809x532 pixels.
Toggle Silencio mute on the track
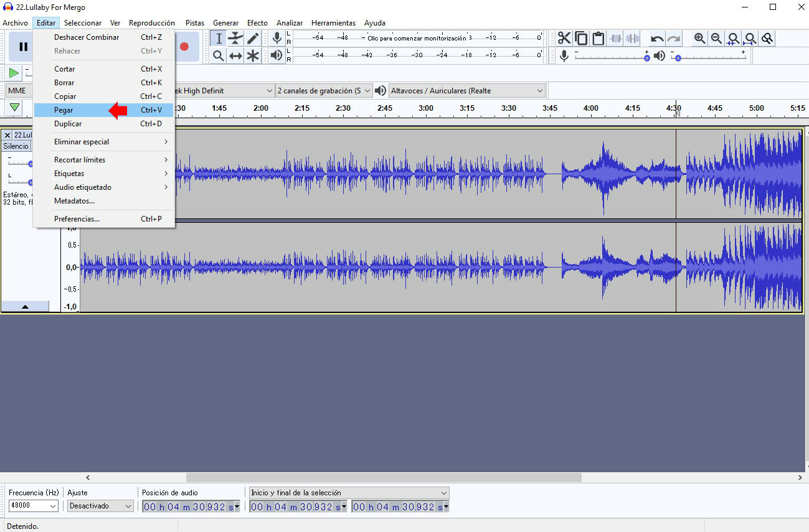click(x=16, y=146)
